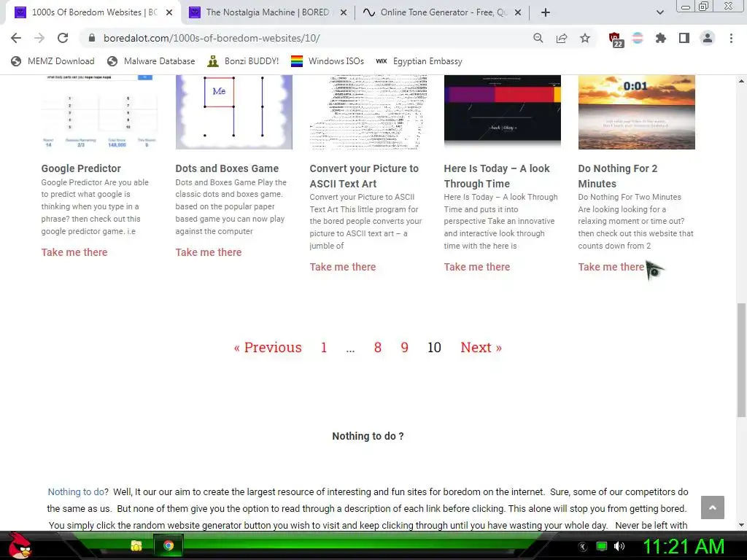Jump to pagination page 1
This screenshot has height=560, width=747.
coord(324,348)
